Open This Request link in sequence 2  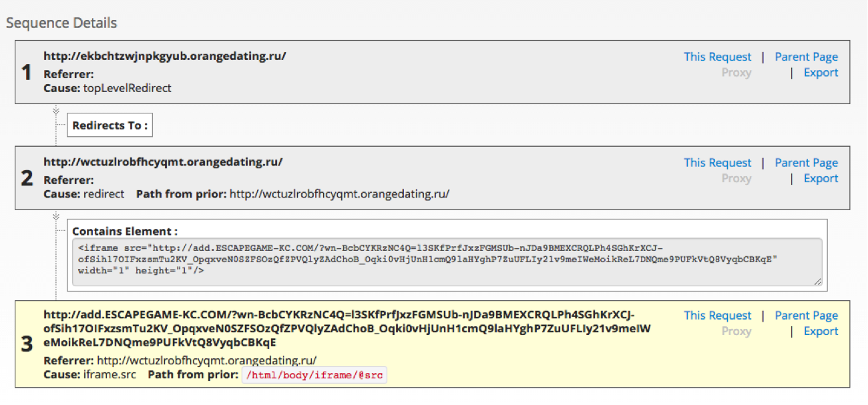(x=717, y=163)
